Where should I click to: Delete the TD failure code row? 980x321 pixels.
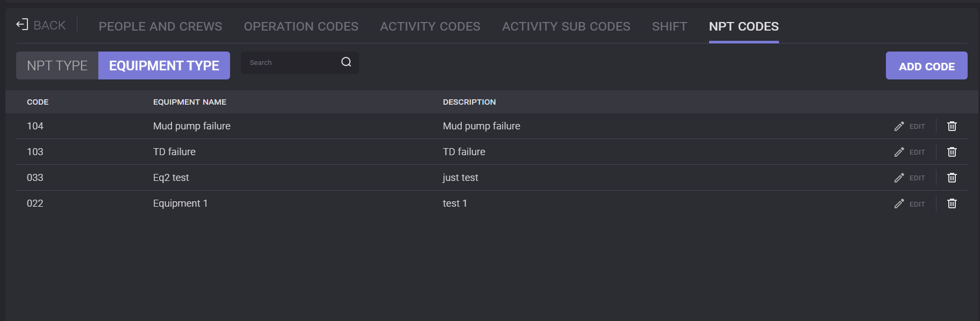[952, 152]
